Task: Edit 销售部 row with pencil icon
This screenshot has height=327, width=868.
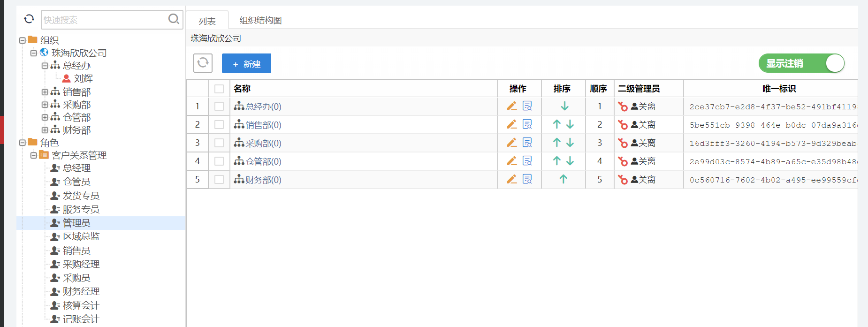Action: tap(512, 124)
